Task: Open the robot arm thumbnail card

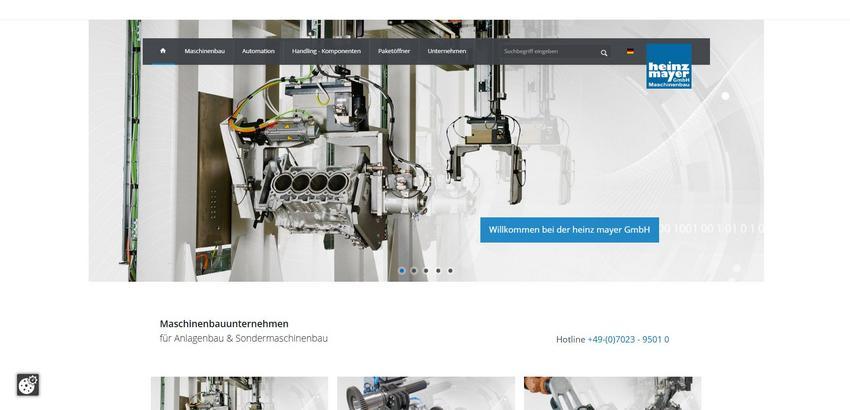Action: [x=613, y=393]
